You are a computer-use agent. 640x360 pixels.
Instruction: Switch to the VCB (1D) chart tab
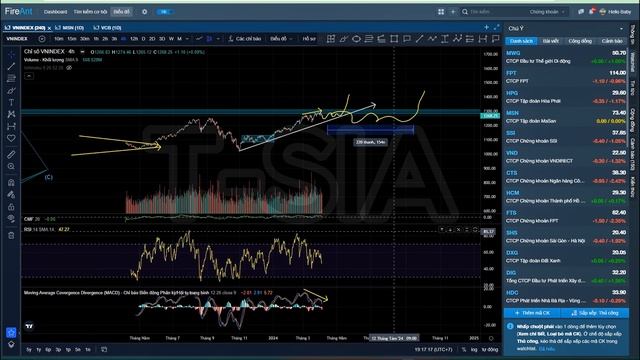click(107, 28)
